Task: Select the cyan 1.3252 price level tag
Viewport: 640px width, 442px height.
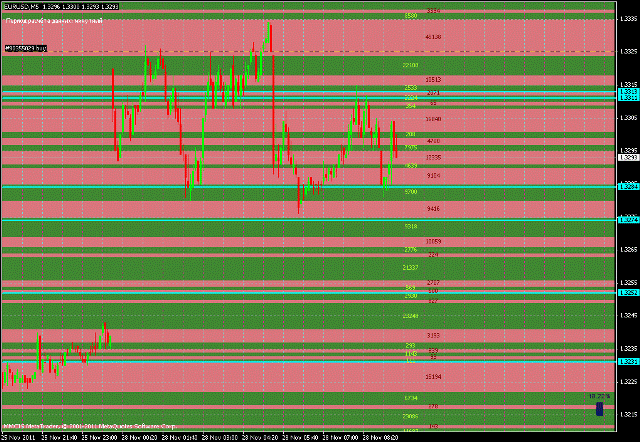Action: 629,293
